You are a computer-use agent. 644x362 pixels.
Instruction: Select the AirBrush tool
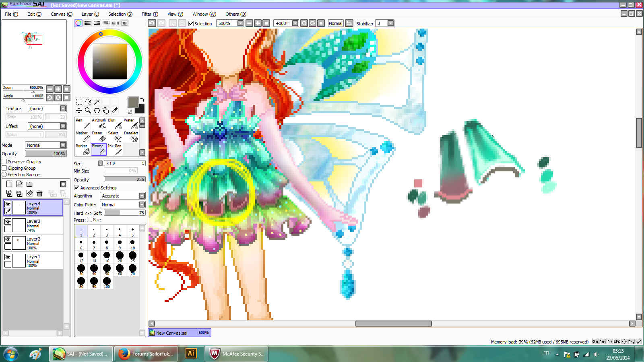[99, 123]
